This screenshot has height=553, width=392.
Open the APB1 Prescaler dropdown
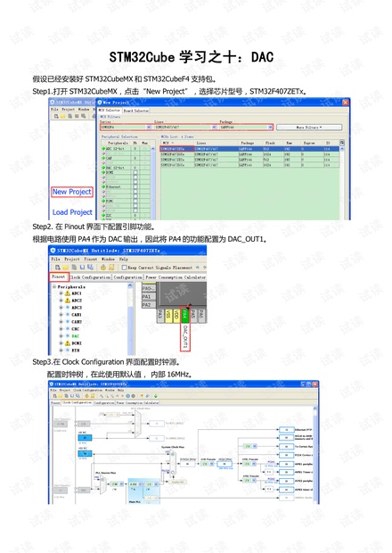(x=250, y=464)
